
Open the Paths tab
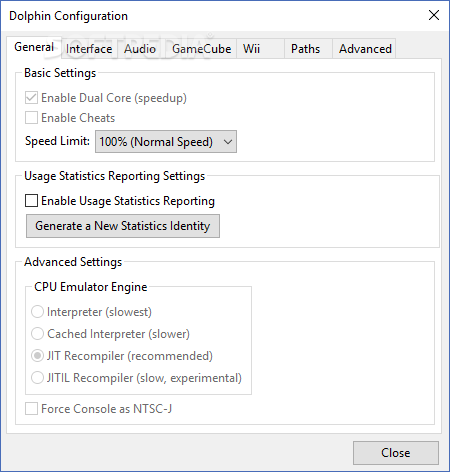305,49
